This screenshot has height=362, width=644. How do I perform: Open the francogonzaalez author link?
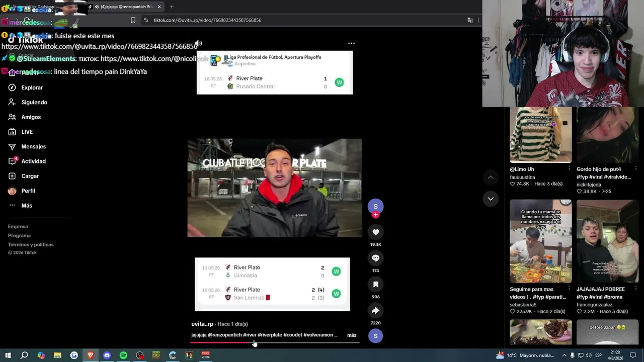tap(594, 305)
